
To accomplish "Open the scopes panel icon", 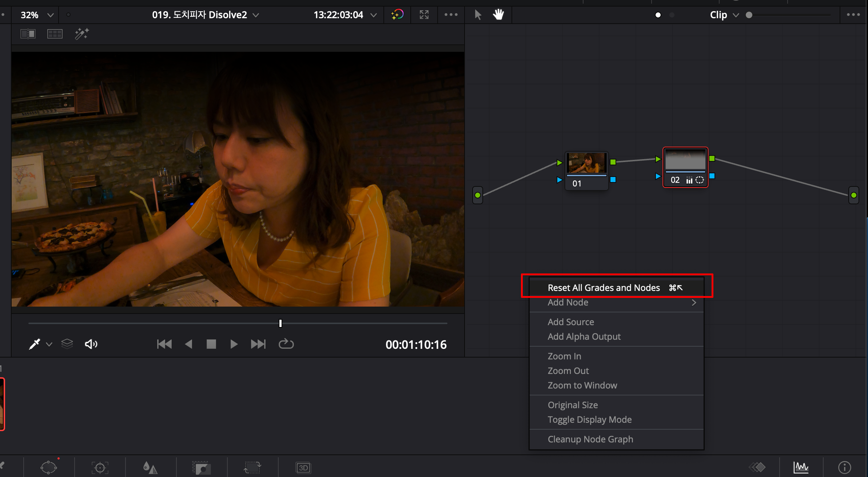I will [801, 467].
